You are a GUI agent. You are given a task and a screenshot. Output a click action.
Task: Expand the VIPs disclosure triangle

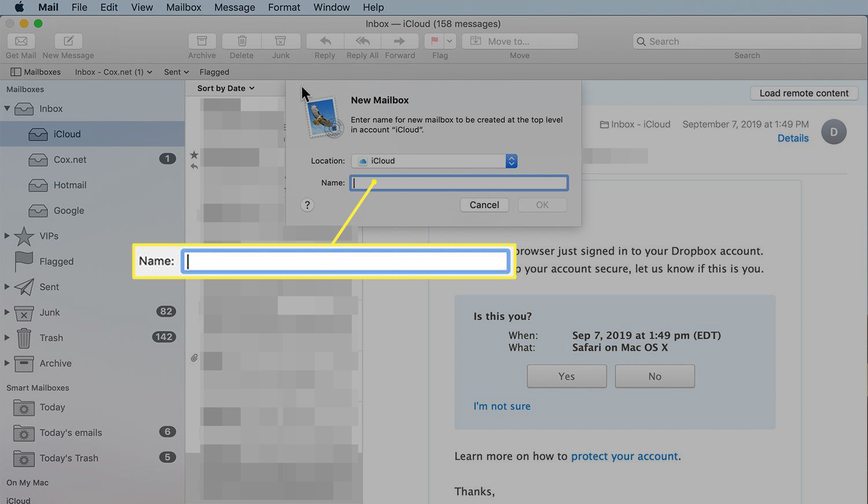[7, 236]
